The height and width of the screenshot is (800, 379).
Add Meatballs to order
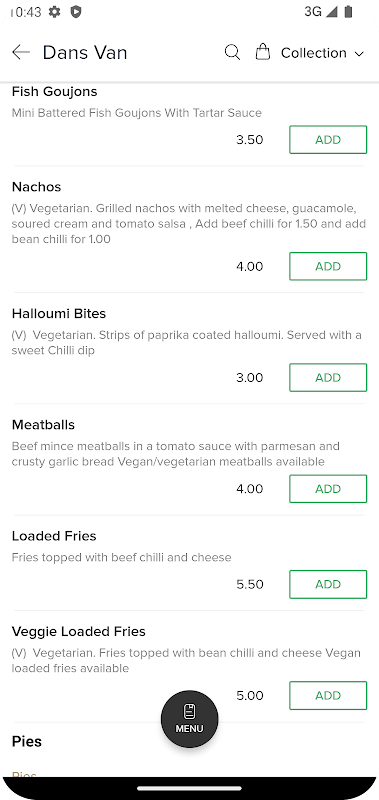click(x=328, y=489)
